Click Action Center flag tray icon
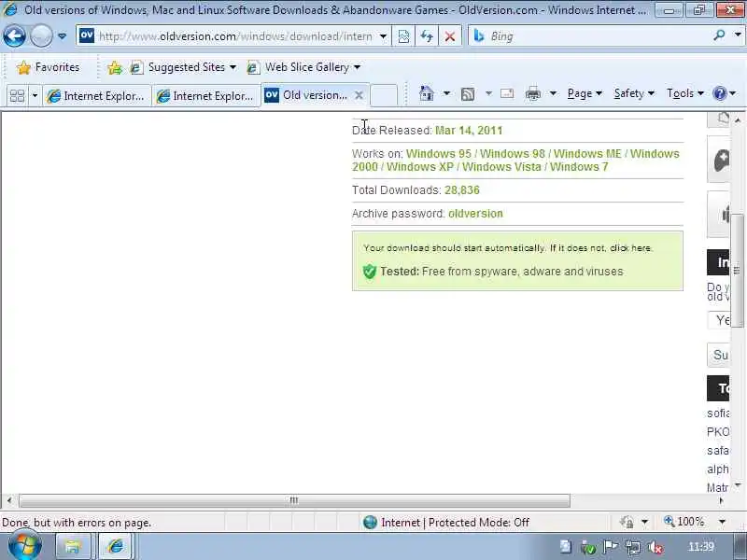Screen dimensions: 747x560 tap(611, 547)
